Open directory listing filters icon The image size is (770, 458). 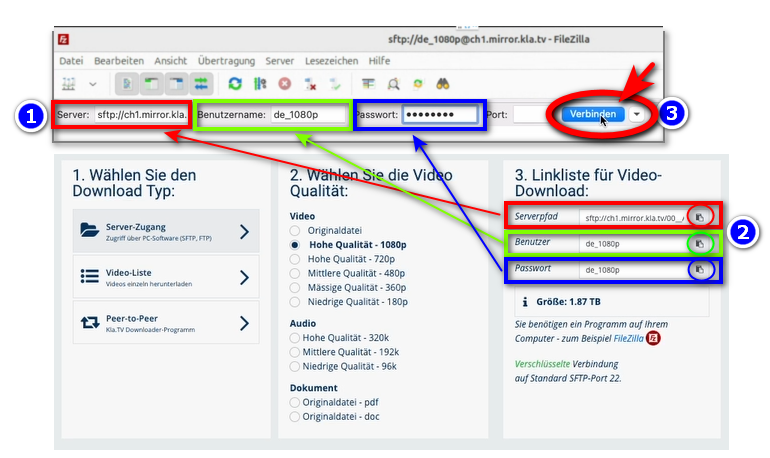tap(368, 84)
